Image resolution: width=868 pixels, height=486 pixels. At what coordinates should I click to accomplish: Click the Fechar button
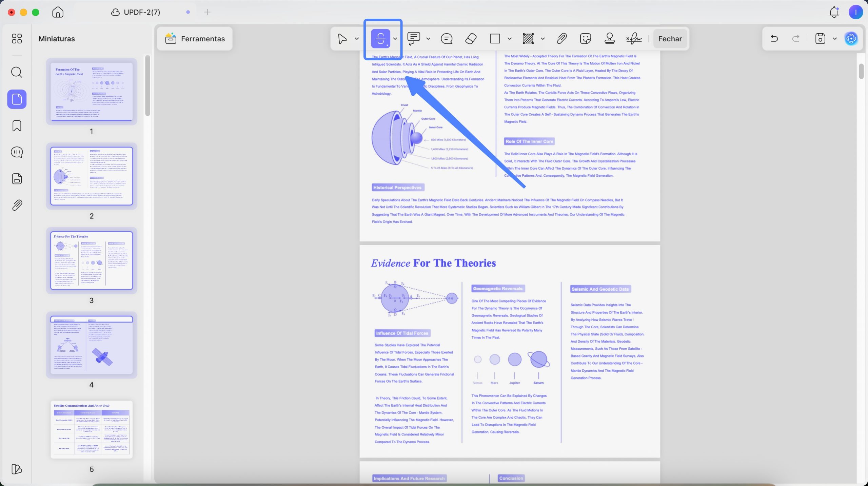tap(670, 39)
